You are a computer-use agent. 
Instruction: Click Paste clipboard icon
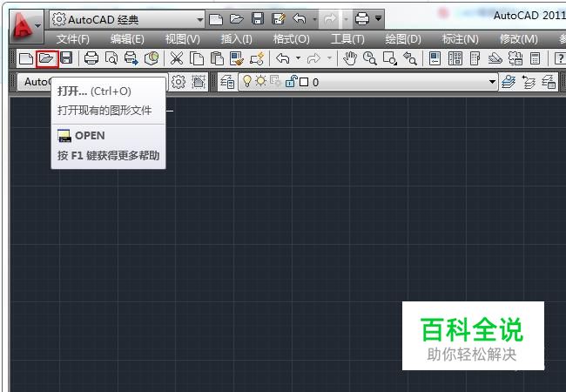pyautogui.click(x=217, y=58)
